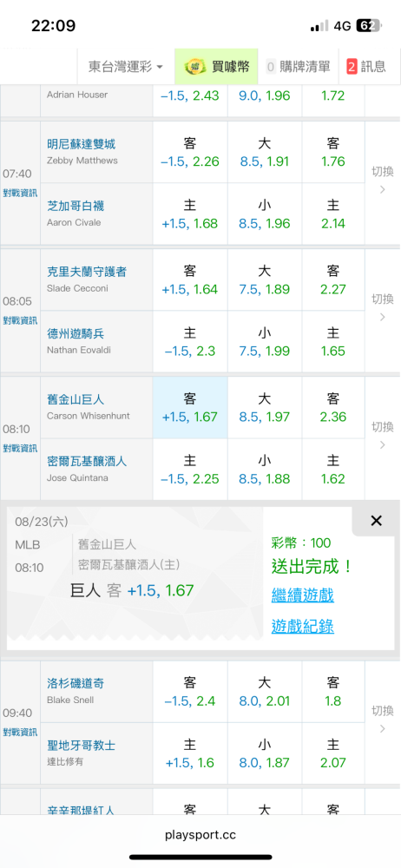Select 聖地牙哥教士 team name
The width and height of the screenshot is (401, 868).
coord(82,745)
